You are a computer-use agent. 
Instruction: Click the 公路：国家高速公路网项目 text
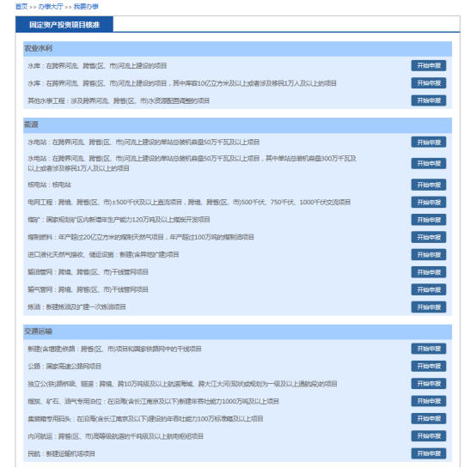[x=64, y=366]
